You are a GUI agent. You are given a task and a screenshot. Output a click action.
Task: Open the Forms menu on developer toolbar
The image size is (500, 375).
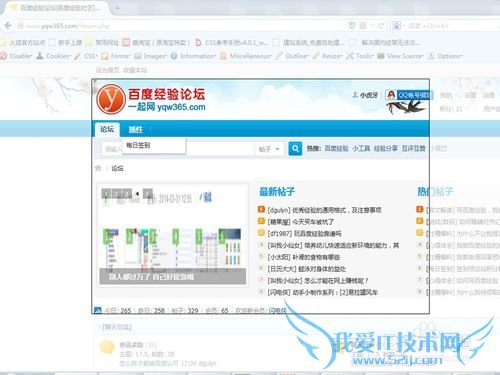116,56
